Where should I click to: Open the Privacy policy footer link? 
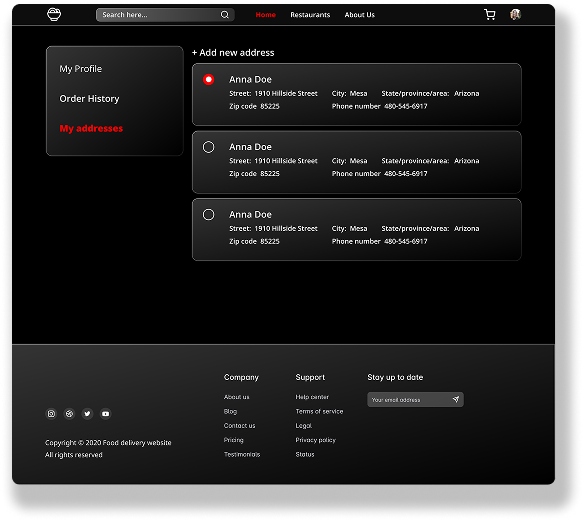coord(315,440)
